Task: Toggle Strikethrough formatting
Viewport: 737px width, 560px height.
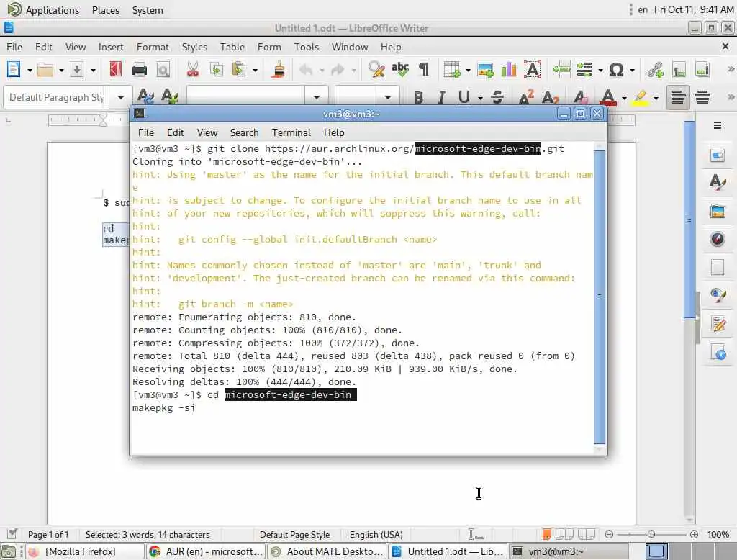Action: [x=497, y=97]
